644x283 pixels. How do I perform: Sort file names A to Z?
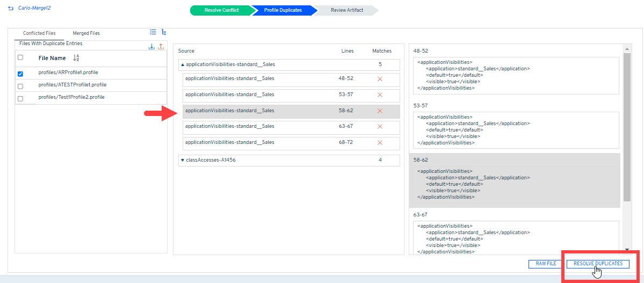point(76,58)
